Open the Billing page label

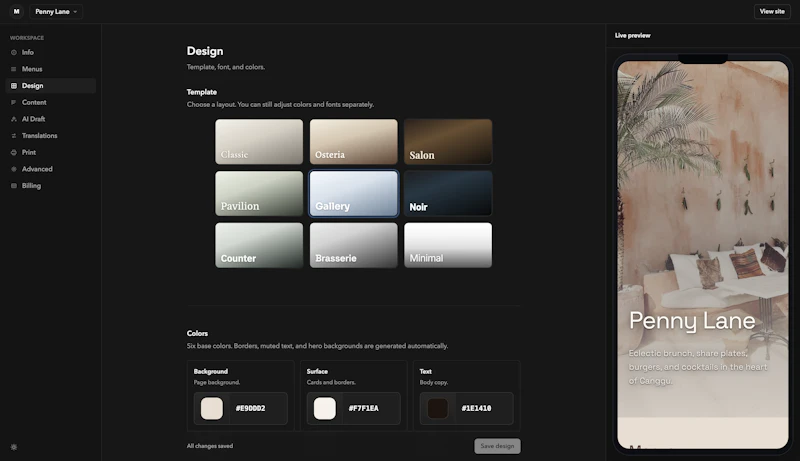(x=32, y=186)
